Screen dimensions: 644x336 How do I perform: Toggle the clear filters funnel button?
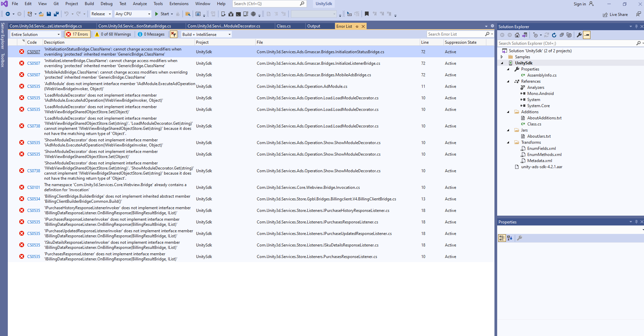point(174,34)
